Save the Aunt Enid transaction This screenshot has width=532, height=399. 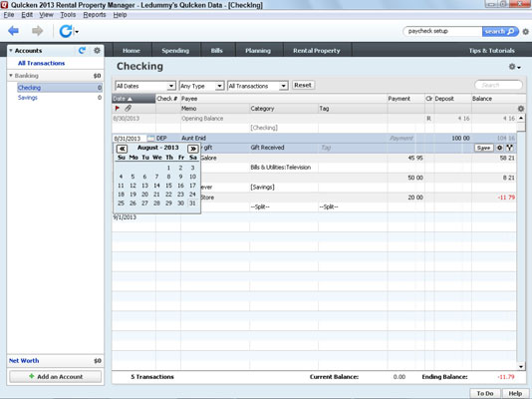tap(483, 148)
